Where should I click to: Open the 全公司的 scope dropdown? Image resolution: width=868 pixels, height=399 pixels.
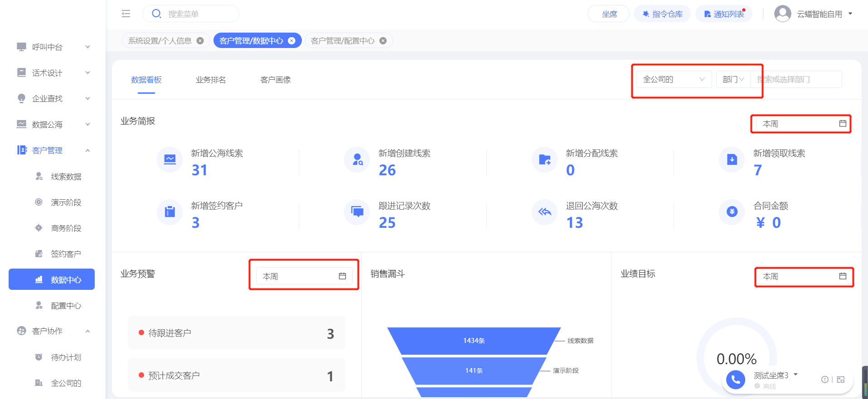coord(674,79)
